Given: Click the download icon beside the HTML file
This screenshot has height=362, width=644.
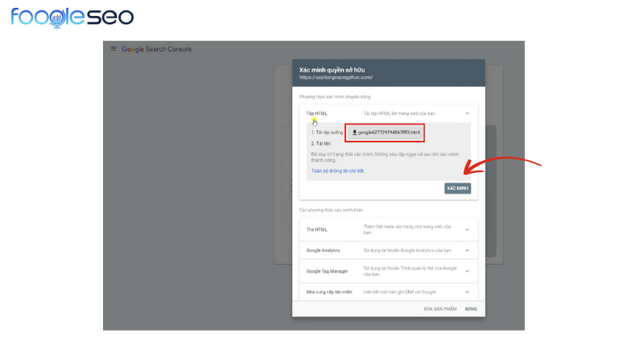Looking at the screenshot, I should pos(354,131).
